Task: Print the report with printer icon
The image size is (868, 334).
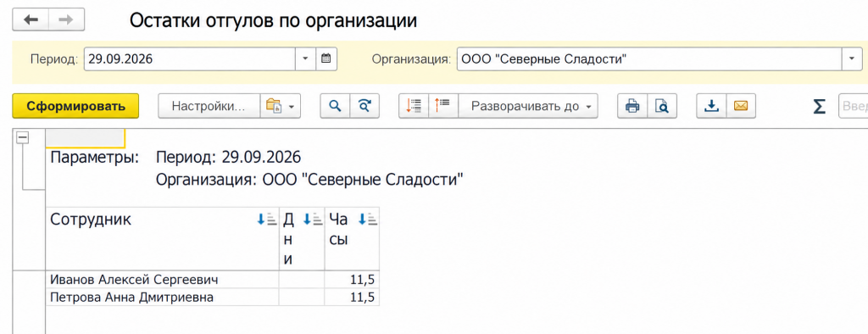Action: (x=632, y=106)
